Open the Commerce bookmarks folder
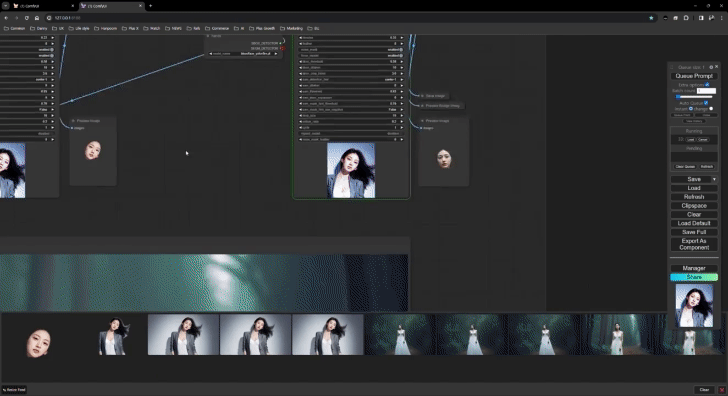This screenshot has width=728, height=396. tap(217, 28)
